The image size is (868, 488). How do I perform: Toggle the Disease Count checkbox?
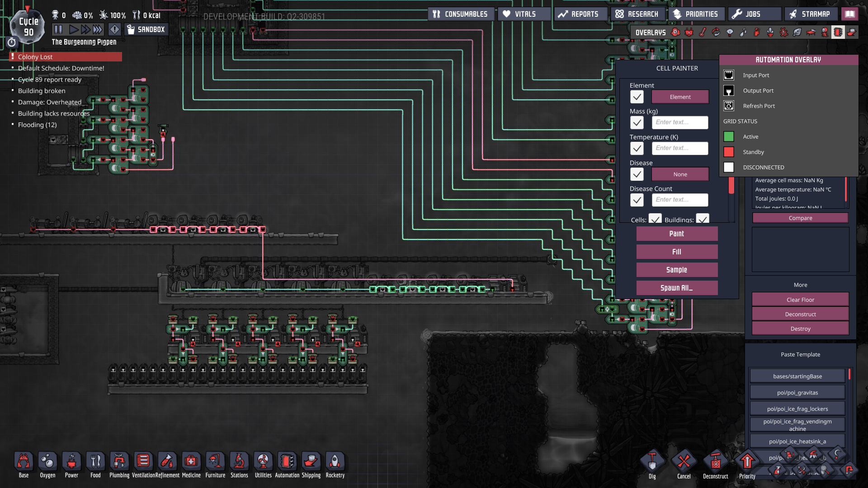pyautogui.click(x=637, y=200)
